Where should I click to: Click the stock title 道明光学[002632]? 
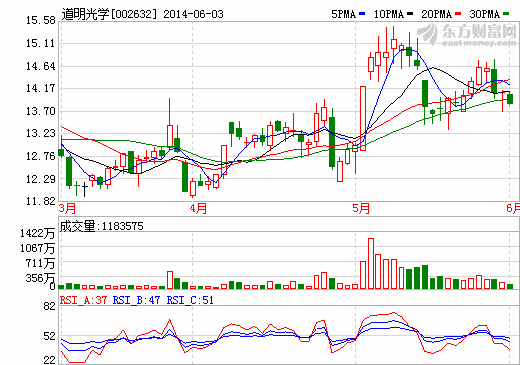(x=109, y=14)
